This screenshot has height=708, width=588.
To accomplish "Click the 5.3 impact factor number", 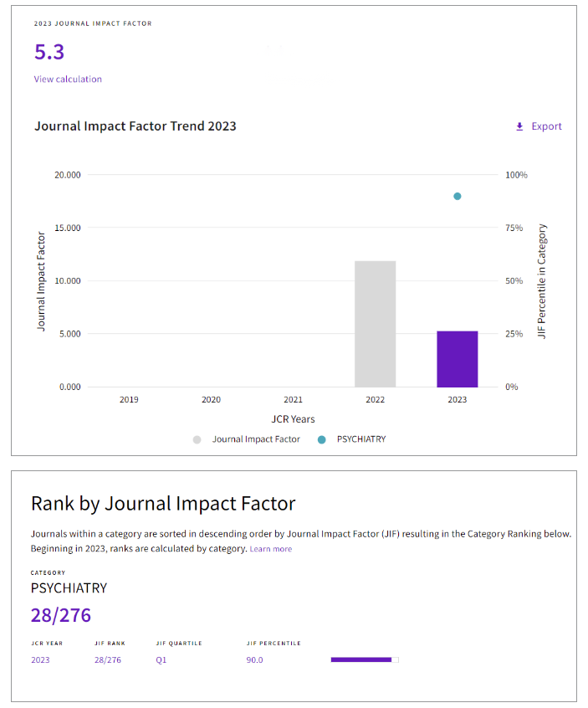I will tap(49, 52).
